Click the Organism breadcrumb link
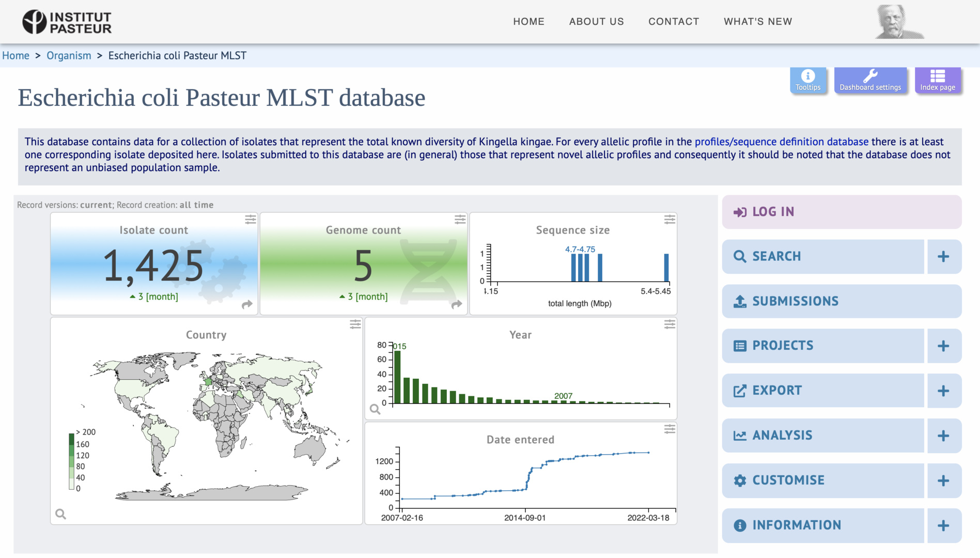This screenshot has height=558, width=980. tap(69, 56)
